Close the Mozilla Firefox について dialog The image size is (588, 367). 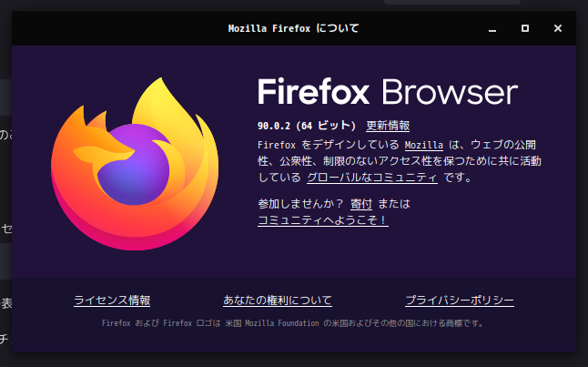pos(558,28)
